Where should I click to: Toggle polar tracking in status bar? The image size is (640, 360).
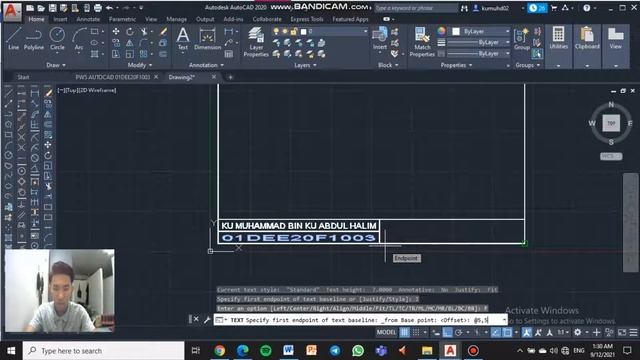458,332
